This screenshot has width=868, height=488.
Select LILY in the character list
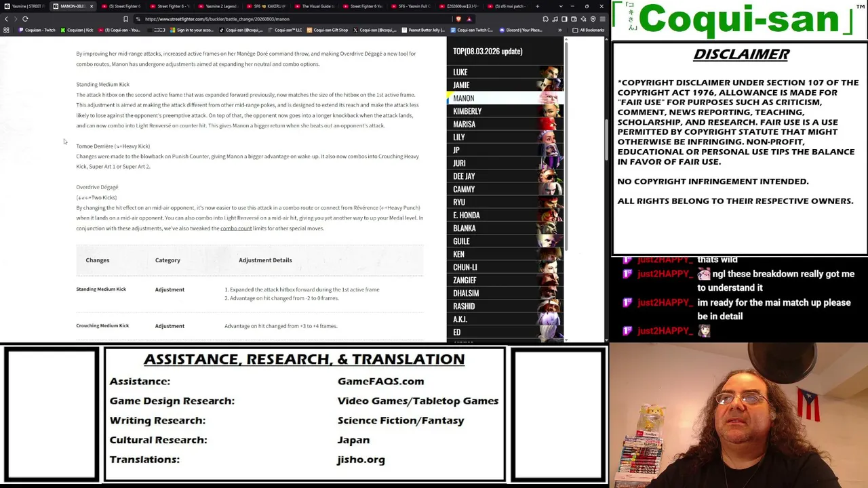(x=505, y=137)
